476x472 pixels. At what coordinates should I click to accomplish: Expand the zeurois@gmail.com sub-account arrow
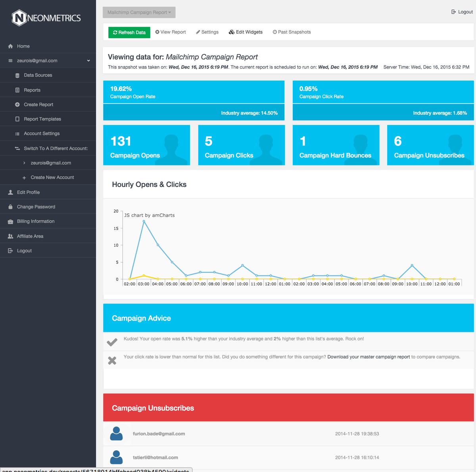coord(24,163)
